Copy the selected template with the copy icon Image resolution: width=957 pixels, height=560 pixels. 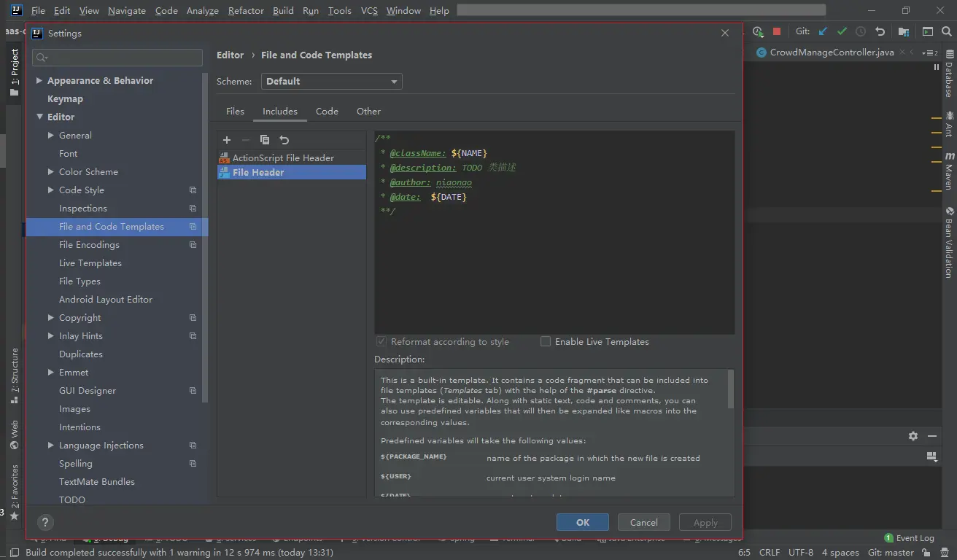[265, 140]
